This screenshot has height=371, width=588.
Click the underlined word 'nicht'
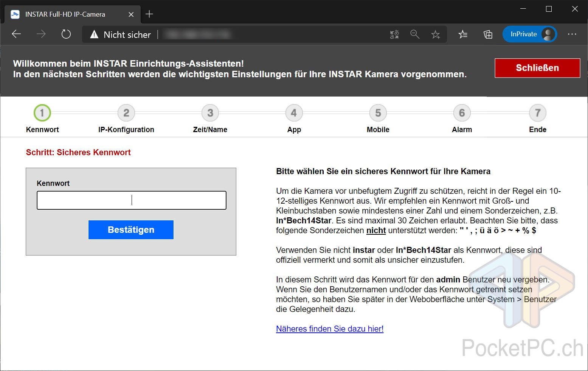376,230
